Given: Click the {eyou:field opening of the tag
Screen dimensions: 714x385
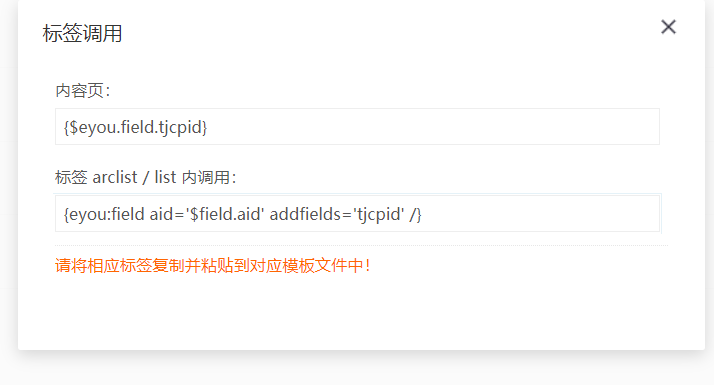Looking at the screenshot, I should click(104, 214).
